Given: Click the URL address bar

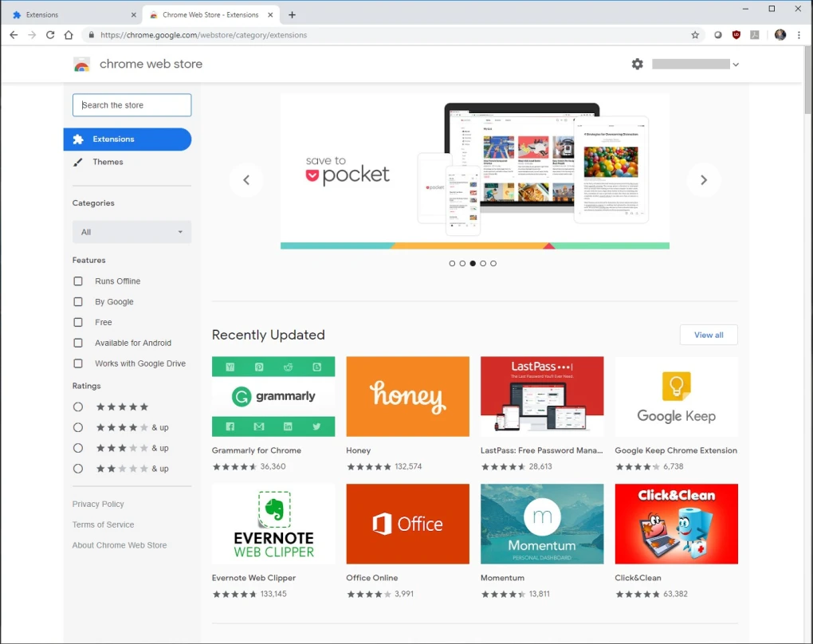Looking at the screenshot, I should click(389, 35).
